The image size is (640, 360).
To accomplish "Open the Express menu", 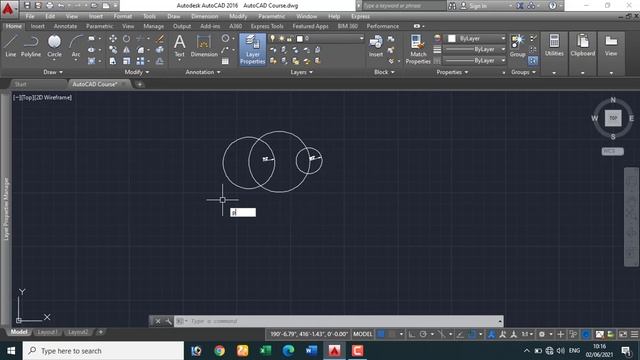I will click(360, 16).
